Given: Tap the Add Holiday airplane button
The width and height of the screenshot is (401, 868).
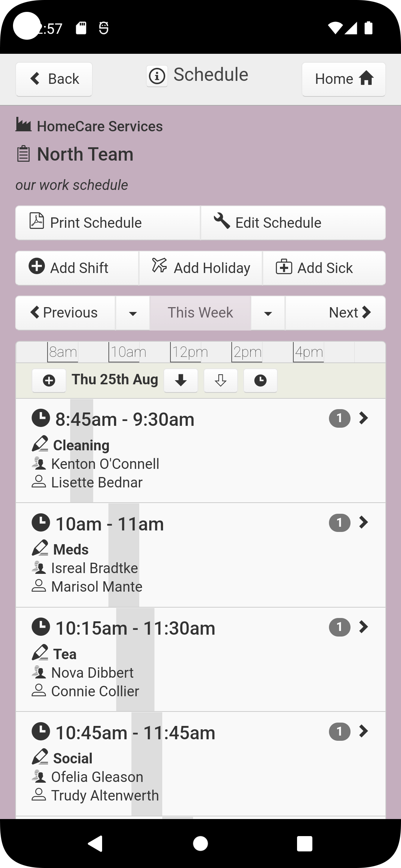Looking at the screenshot, I should point(201,268).
